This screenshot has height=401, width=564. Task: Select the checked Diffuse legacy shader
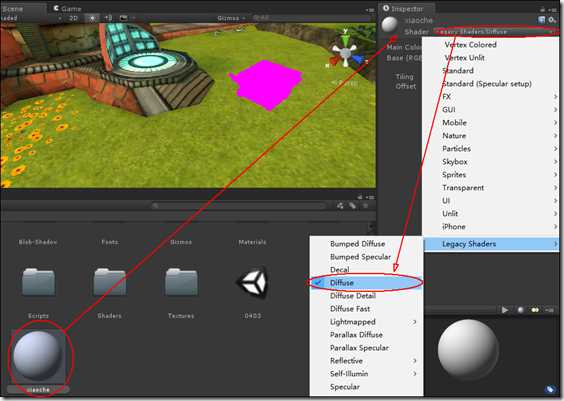366,283
